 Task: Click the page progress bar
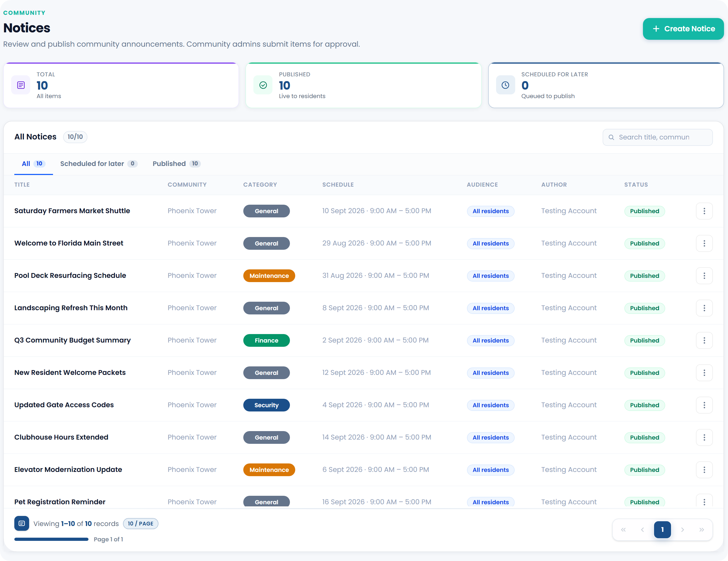click(x=51, y=539)
